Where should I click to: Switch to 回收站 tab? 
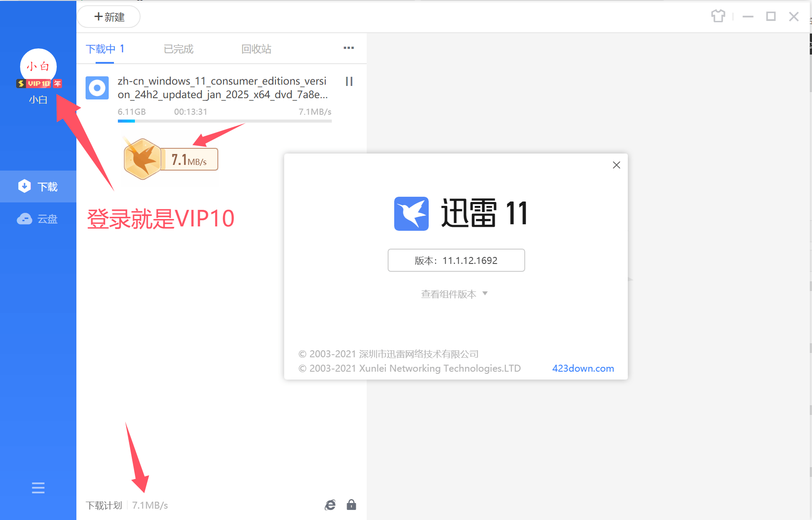[x=256, y=49]
